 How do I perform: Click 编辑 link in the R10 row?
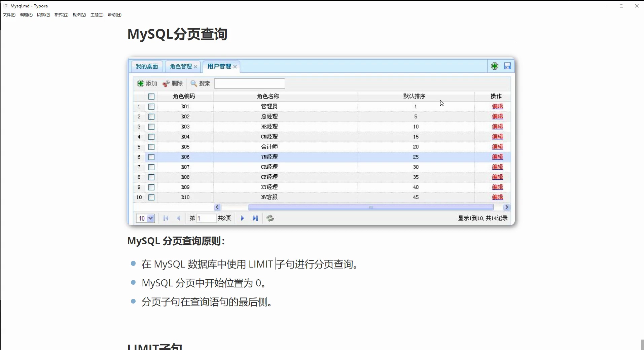tap(498, 197)
